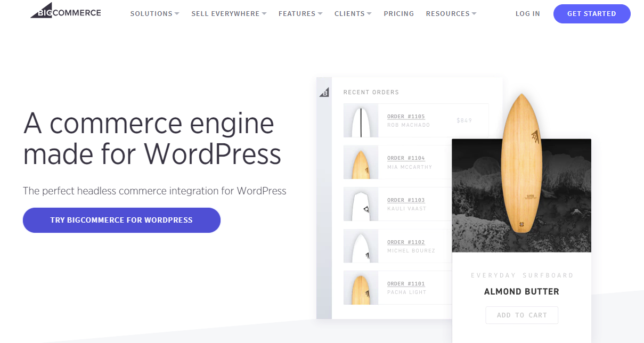
Task: Open the Clients dropdown menu
Action: 353,14
